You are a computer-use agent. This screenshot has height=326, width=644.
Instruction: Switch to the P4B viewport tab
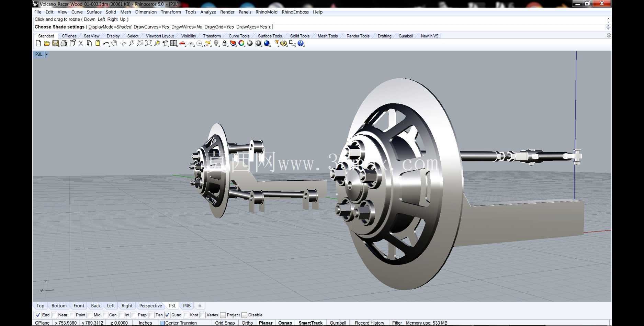187,306
